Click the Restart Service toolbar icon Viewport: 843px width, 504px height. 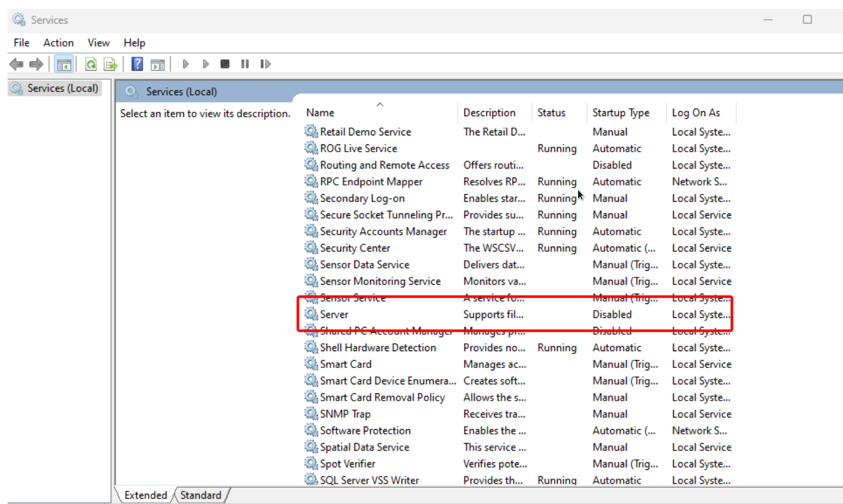coord(265,64)
